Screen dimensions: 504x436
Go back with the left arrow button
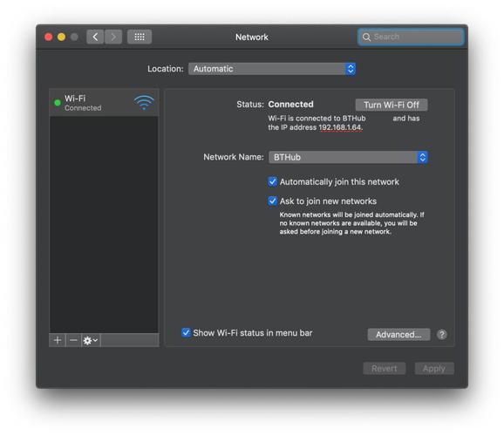[95, 37]
